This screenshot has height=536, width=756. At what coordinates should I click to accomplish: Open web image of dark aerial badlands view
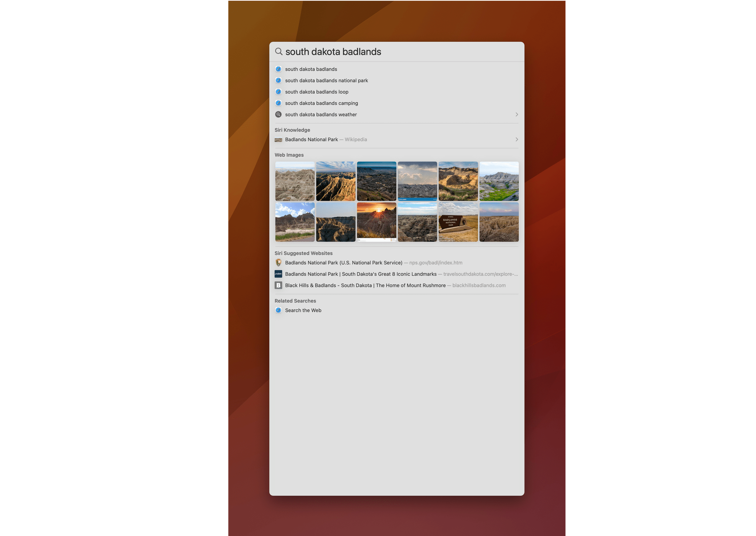[377, 181]
